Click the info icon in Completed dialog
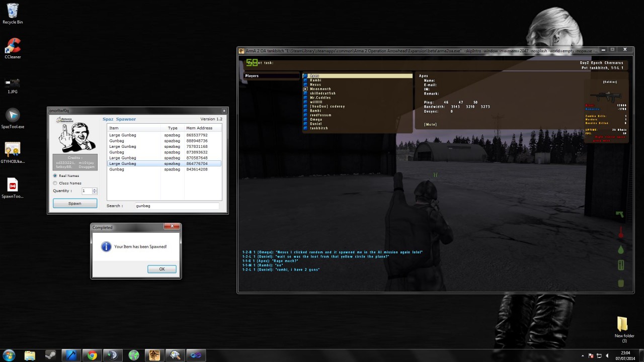This screenshot has height=362, width=644. click(x=106, y=247)
